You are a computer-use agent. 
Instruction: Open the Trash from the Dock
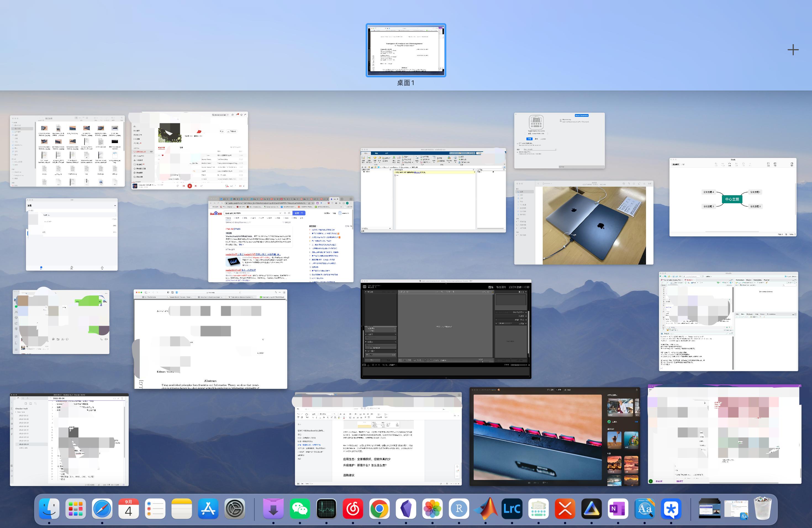point(763,509)
